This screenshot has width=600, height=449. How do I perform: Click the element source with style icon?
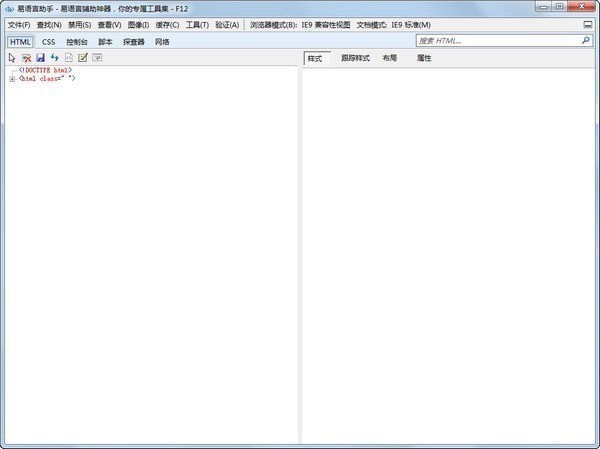69,58
